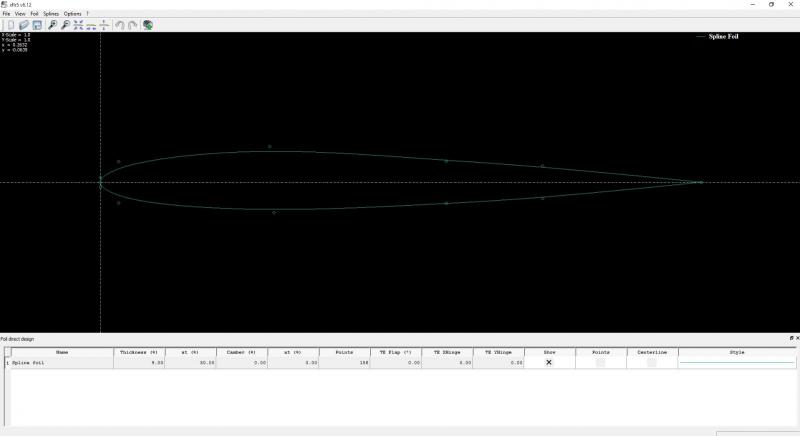Image resolution: width=800 pixels, height=436 pixels.
Task: Expand the Options menu
Action: [x=73, y=14]
